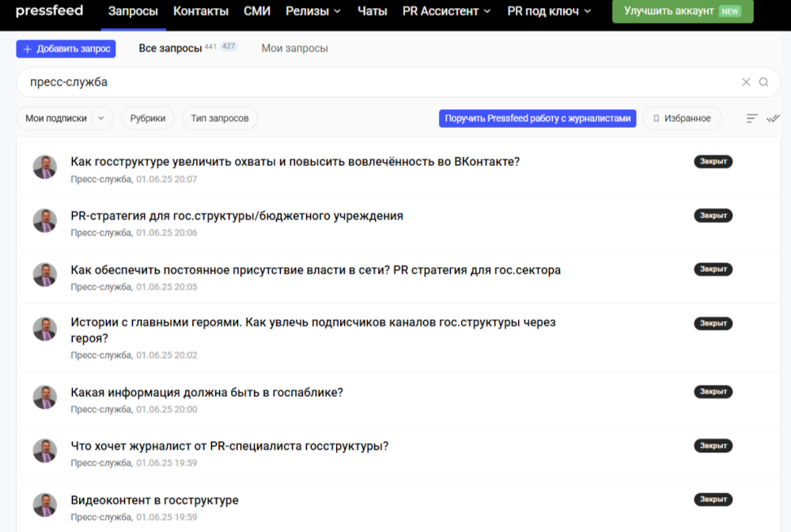Open Как обеспечить постоянное присутствие власти request
Viewport: 791px width, 532px height.
pyautogui.click(x=316, y=270)
